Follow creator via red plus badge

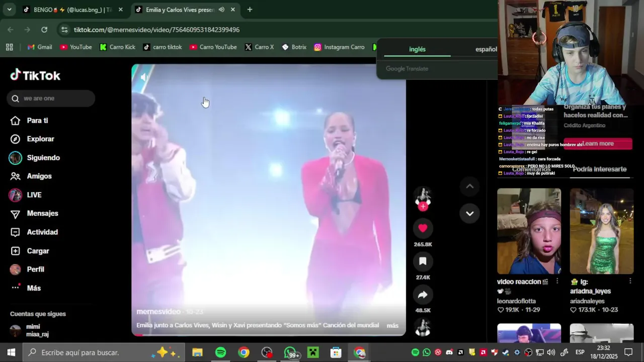423,206
